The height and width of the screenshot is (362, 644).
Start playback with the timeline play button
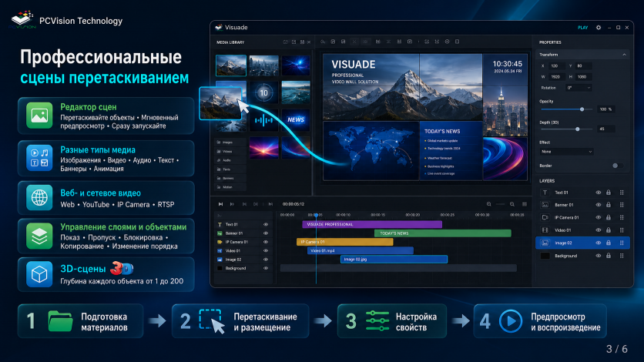(x=220, y=204)
